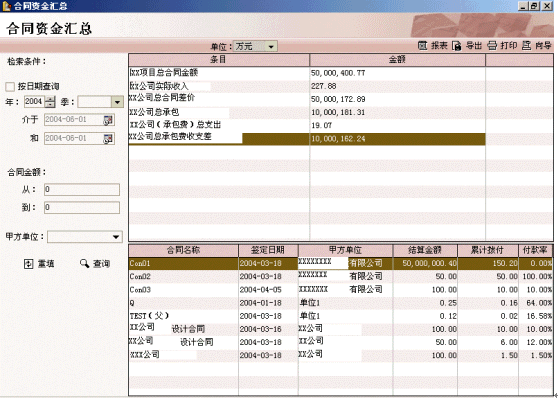This screenshot has height=398, width=558.
Task: Click the 重填 button label
Action: point(46,264)
